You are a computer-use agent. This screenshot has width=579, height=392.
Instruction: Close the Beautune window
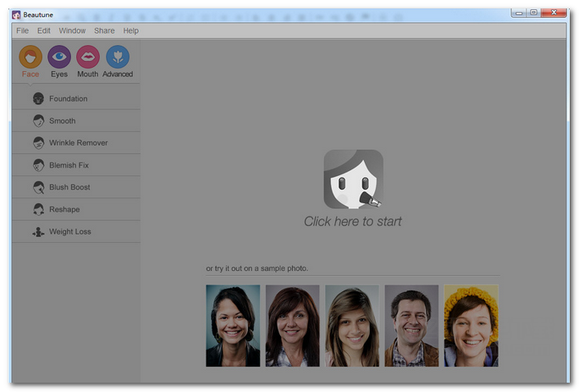tap(554, 13)
